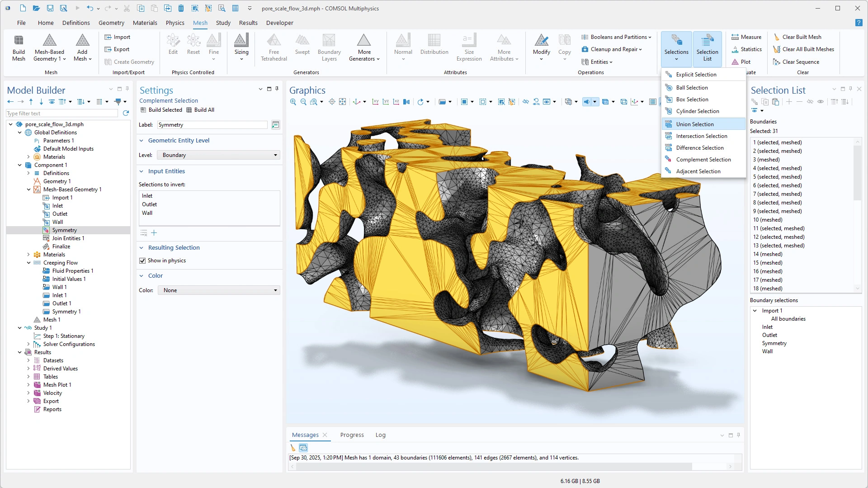Collapse the Creeping Flow tree node
Screen dimensions: 868x488
click(x=28, y=263)
